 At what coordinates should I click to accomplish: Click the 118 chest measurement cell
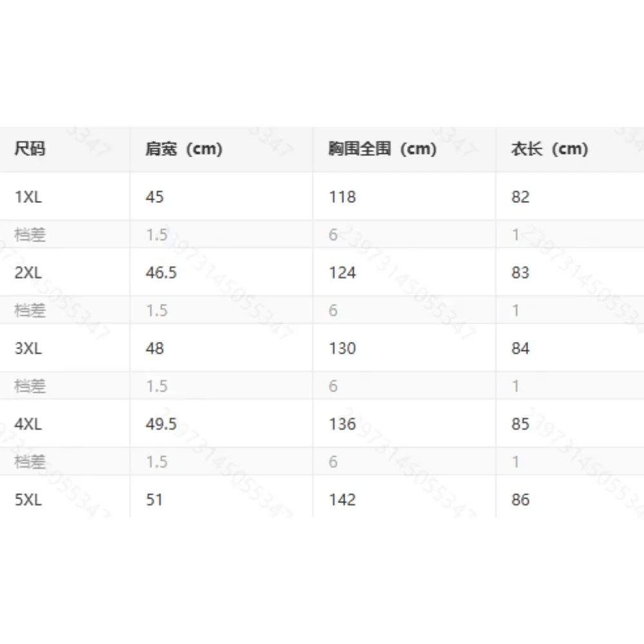tap(342, 196)
